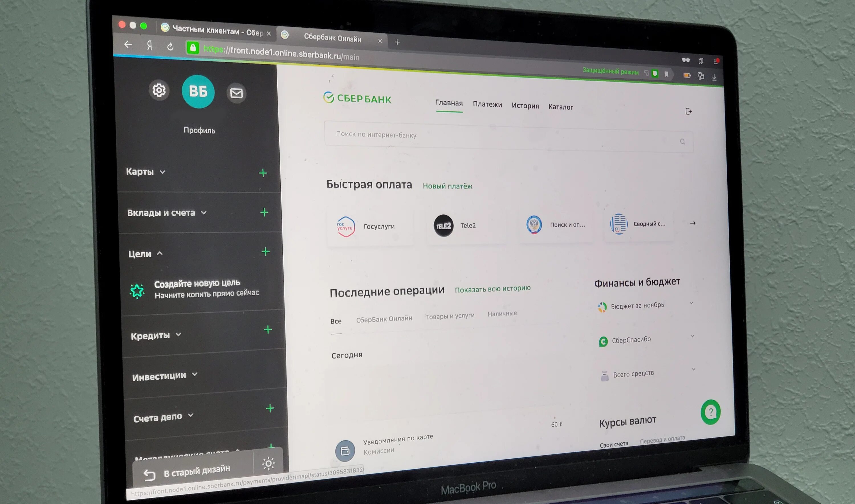Expand the Кредиты section
This screenshot has height=504, width=855.
click(x=157, y=334)
